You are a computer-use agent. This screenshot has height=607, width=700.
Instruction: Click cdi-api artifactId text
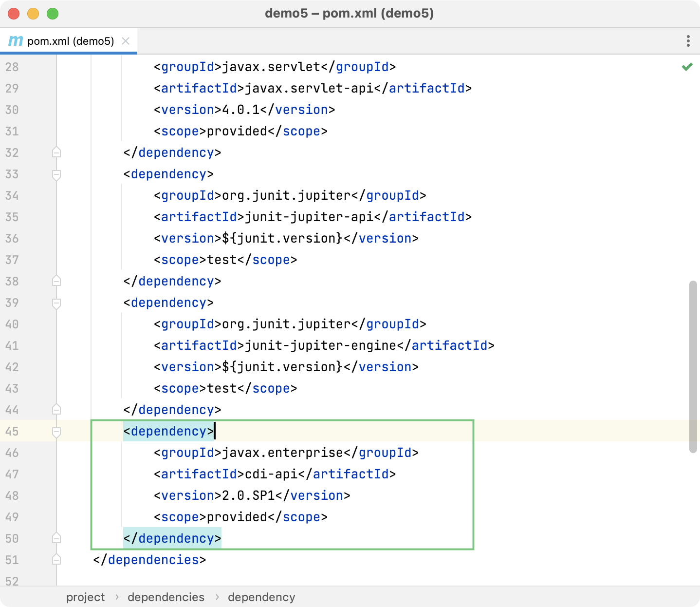tap(271, 474)
